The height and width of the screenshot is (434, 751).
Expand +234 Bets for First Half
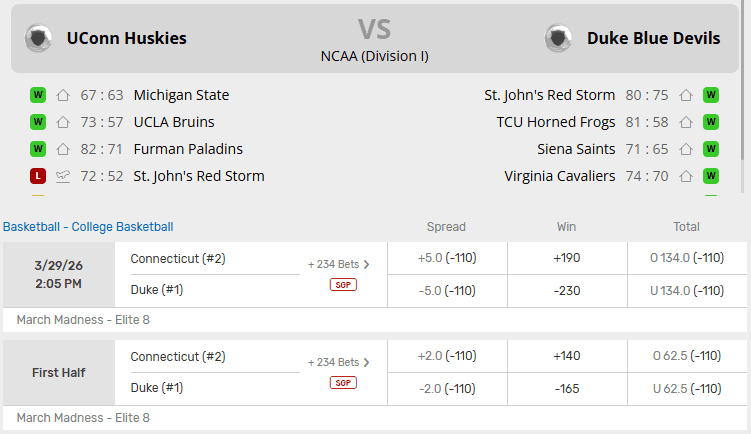[339, 362]
